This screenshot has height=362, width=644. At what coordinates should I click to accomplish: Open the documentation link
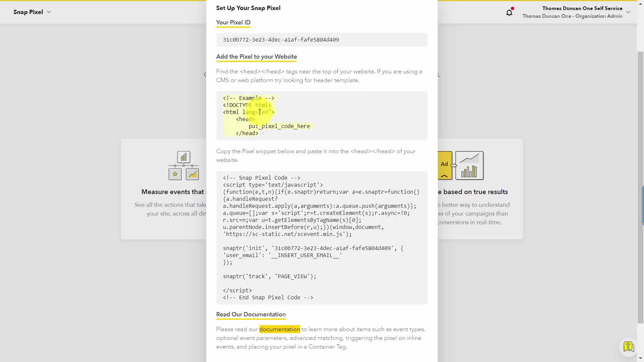tap(279, 329)
